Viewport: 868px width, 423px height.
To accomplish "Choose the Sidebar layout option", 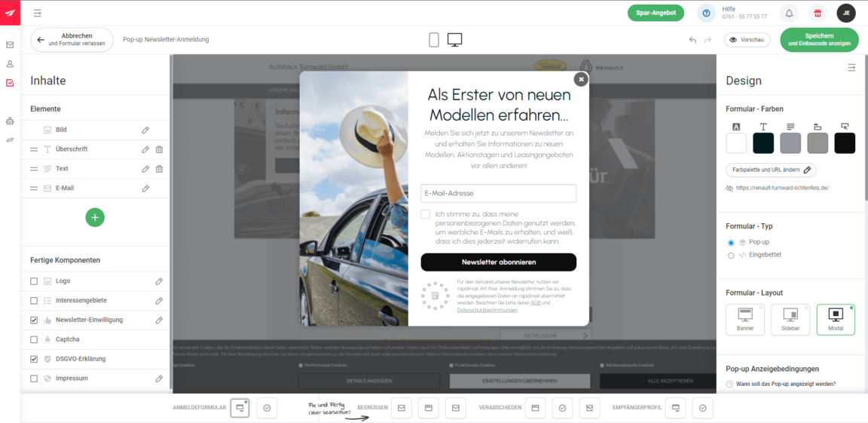I will (790, 319).
